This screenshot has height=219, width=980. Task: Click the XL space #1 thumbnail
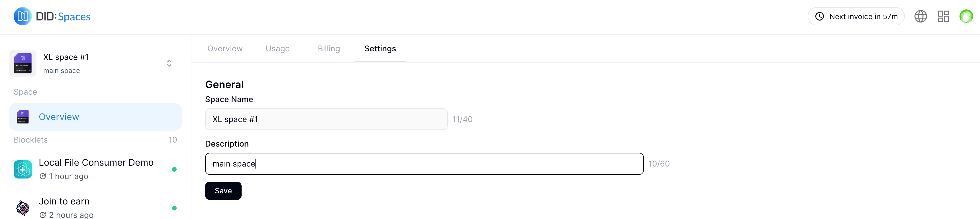point(23,63)
